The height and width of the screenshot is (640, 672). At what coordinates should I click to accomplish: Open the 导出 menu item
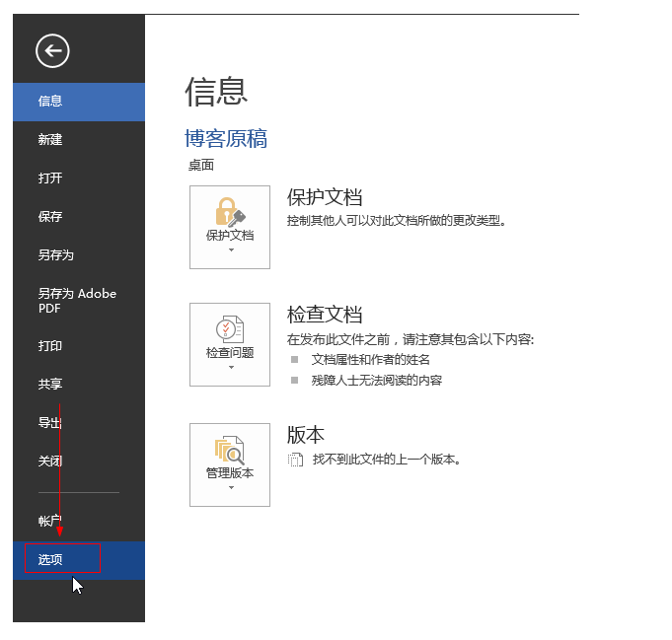click(x=79, y=423)
